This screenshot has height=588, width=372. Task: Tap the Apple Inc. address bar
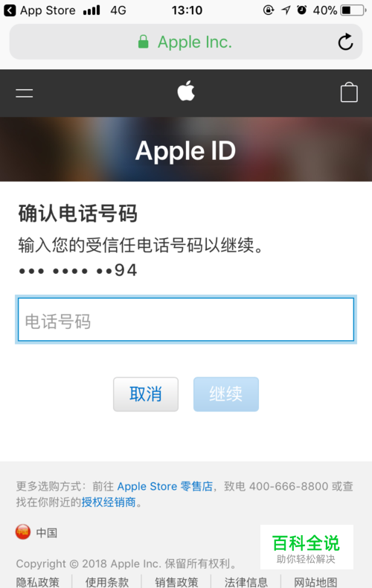[186, 42]
